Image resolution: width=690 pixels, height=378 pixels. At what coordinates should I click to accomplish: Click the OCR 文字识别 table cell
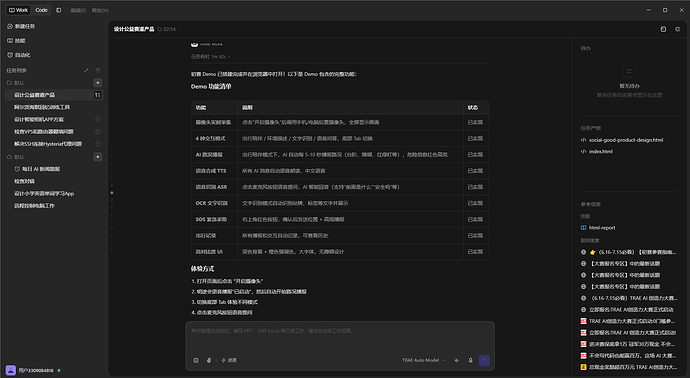click(x=214, y=203)
